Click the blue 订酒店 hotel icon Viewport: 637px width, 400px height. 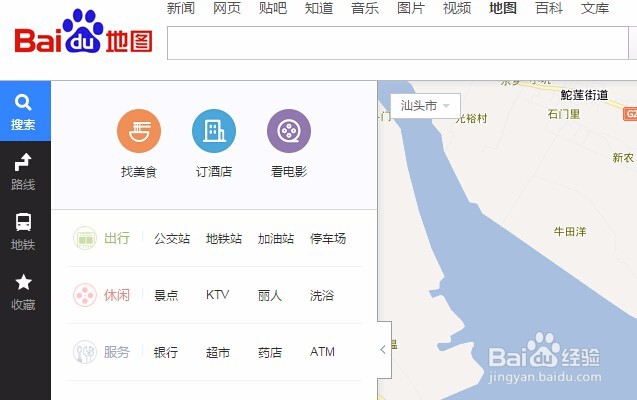[x=214, y=131]
